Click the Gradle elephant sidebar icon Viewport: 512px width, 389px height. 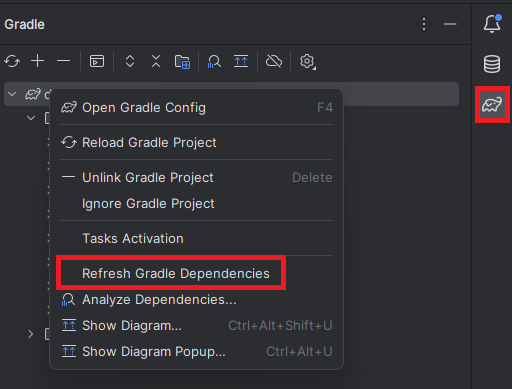tap(492, 105)
